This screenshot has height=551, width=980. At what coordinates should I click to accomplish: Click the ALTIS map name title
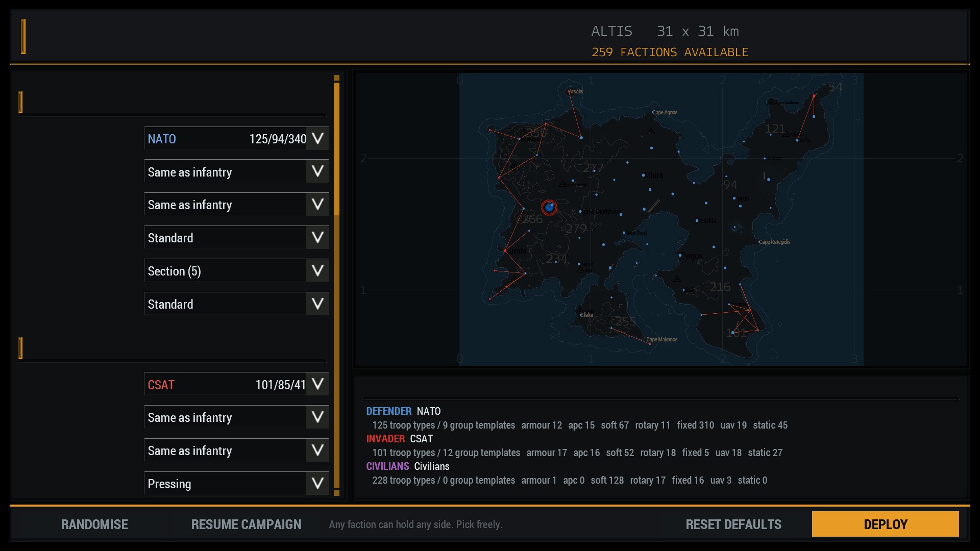click(611, 31)
